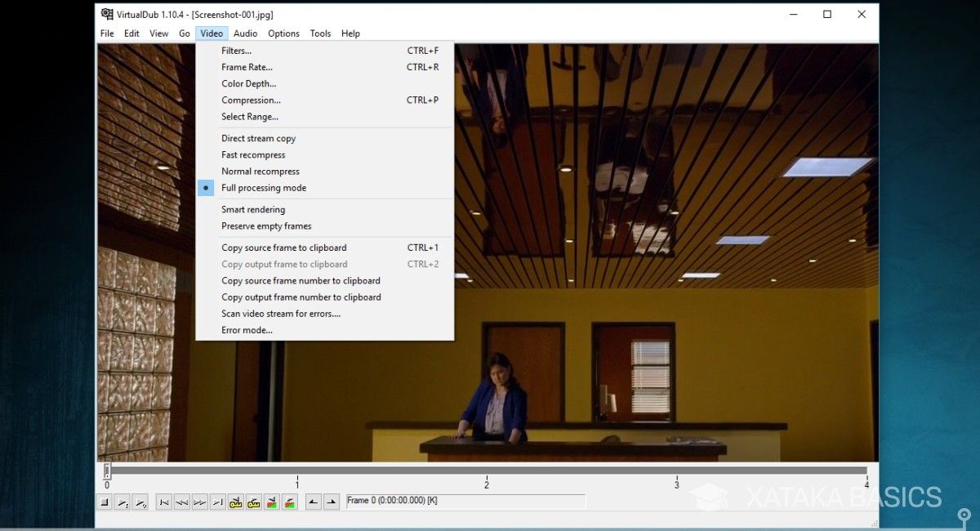Open the Go menu
980x531 pixels.
point(185,33)
